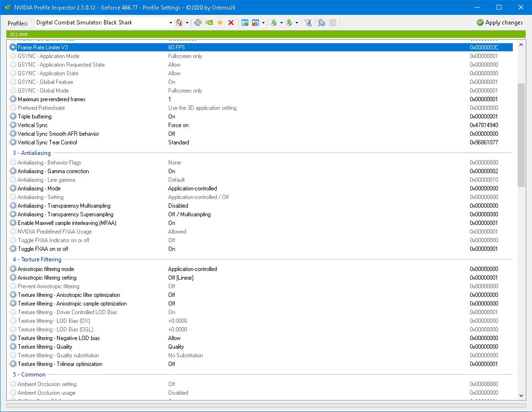Screen dimensions: 532x412
Task: Select Anisotropic filtering setting row
Action: click(261, 278)
